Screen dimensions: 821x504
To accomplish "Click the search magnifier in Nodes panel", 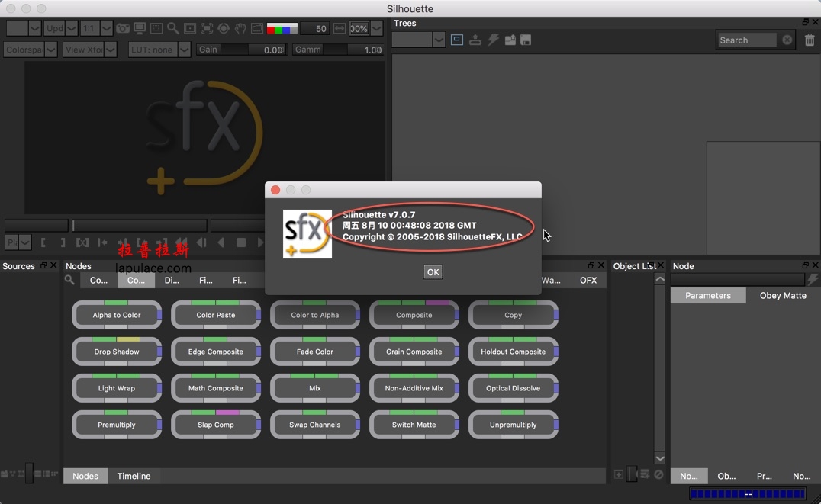I will click(x=69, y=280).
